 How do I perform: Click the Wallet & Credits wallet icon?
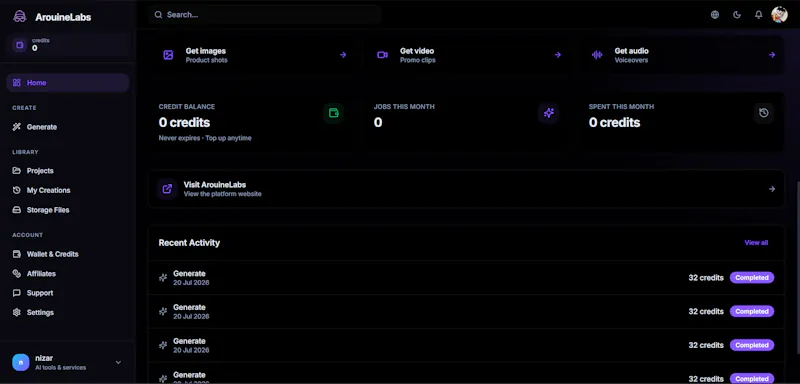pyautogui.click(x=17, y=254)
